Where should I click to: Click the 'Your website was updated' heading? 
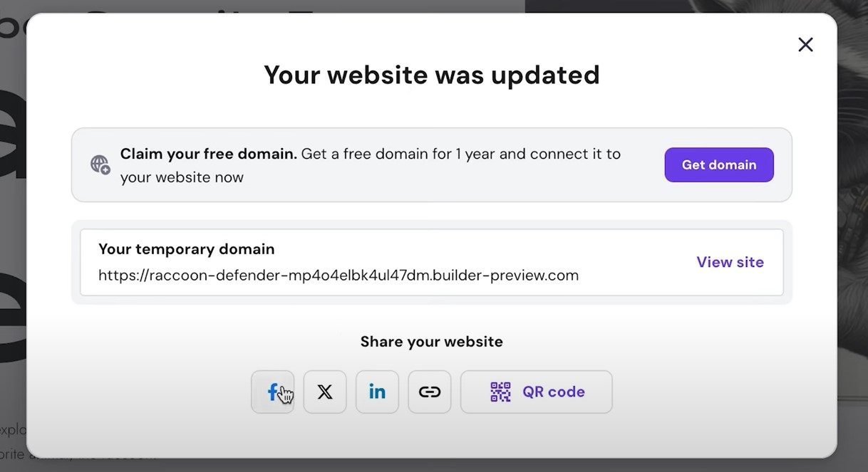431,75
